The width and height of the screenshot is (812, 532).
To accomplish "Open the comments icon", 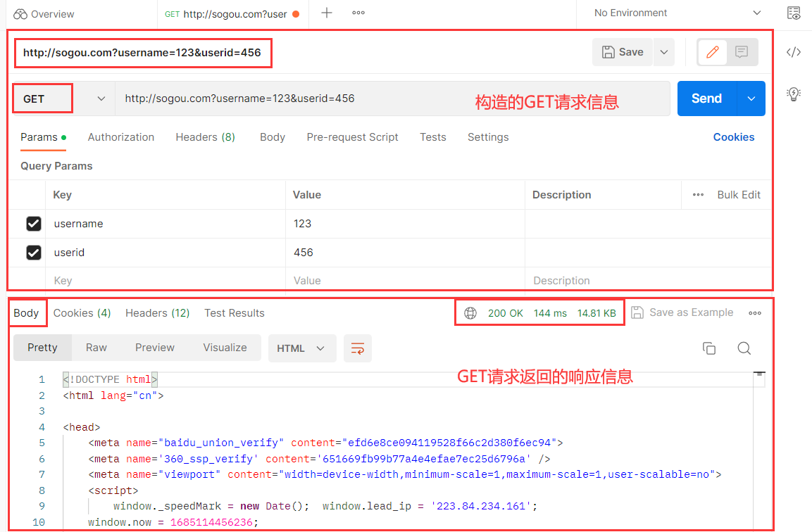I will click(x=742, y=52).
